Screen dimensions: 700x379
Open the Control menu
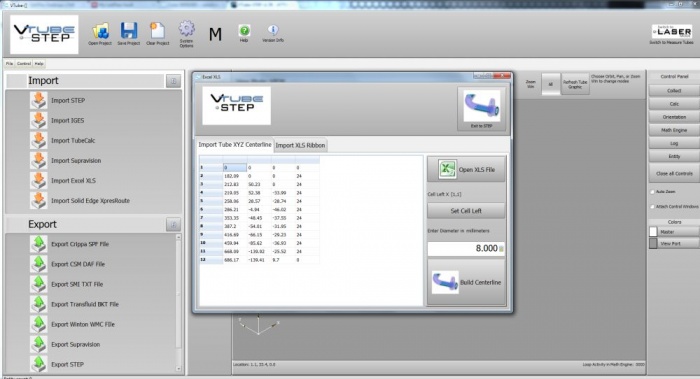pos(24,64)
